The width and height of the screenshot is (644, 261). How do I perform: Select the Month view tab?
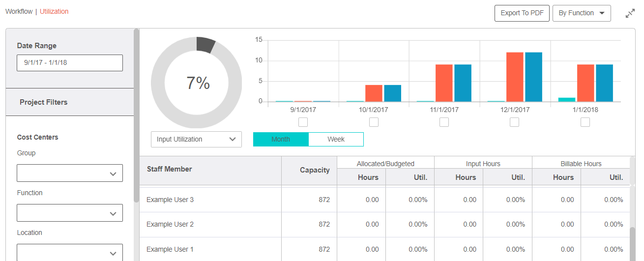click(281, 139)
